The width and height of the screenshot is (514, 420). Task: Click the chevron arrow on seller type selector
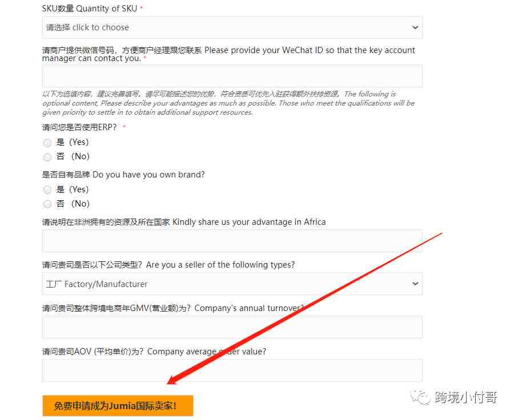click(x=415, y=284)
